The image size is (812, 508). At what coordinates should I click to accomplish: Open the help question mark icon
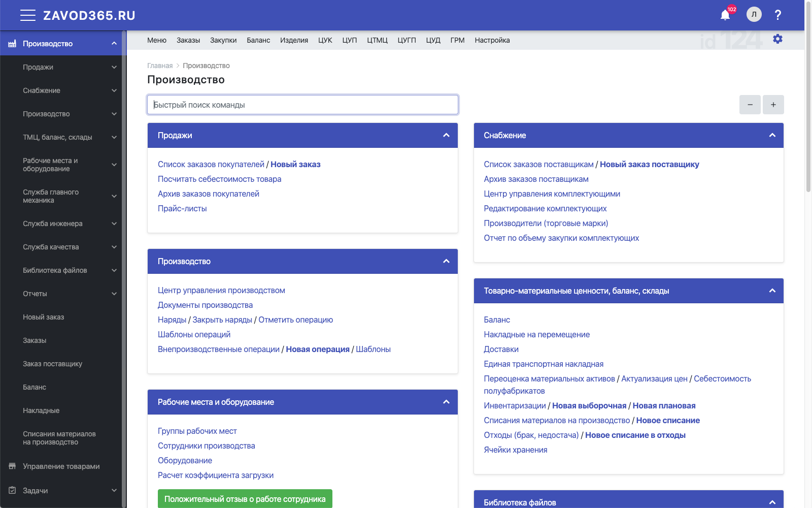coord(777,15)
